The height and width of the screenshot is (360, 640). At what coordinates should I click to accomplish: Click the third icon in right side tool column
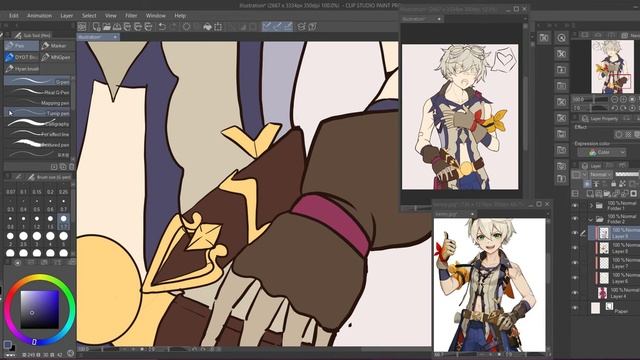point(562,70)
